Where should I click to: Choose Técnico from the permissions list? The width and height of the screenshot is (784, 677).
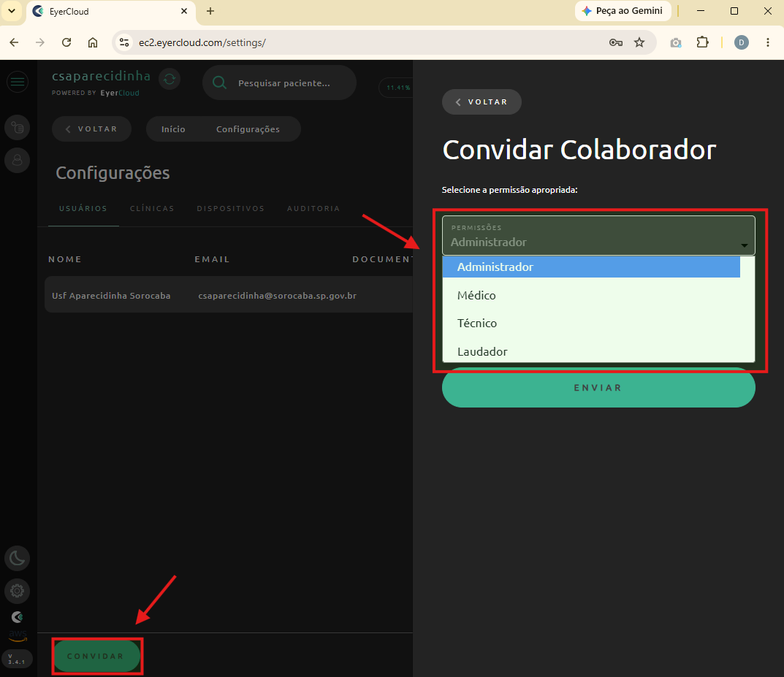pos(591,324)
